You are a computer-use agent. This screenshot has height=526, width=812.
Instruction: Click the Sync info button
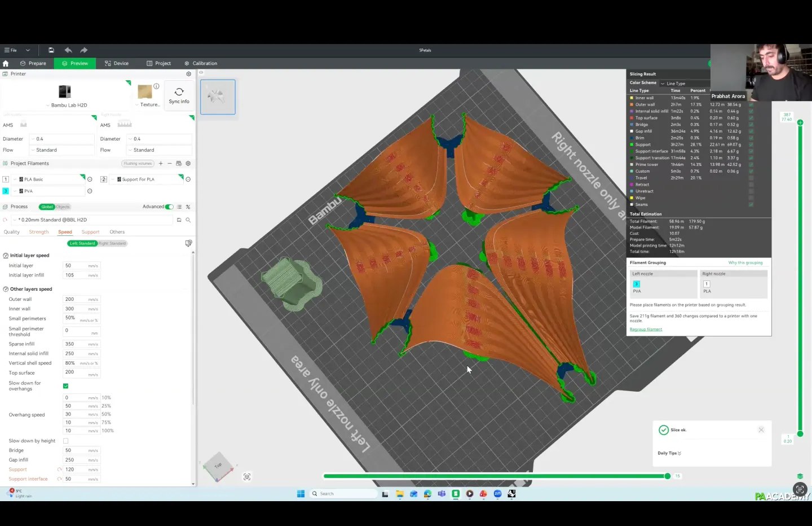(x=179, y=95)
